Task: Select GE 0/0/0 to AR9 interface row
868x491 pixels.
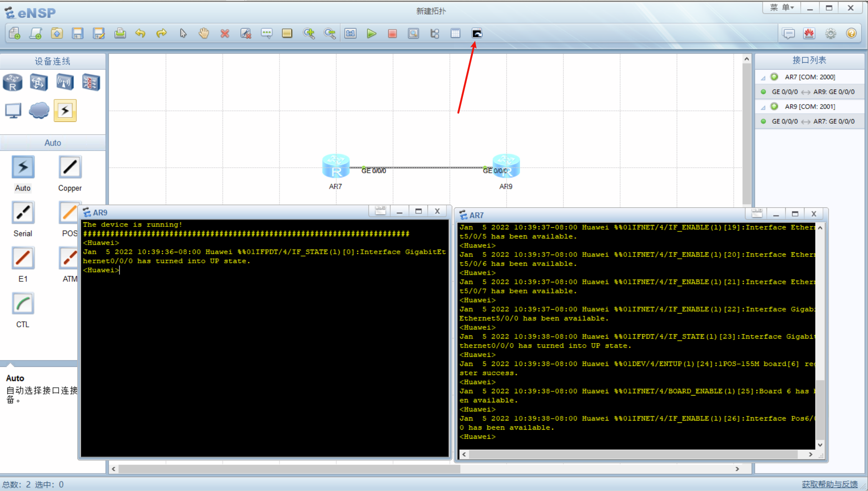Action: pyautogui.click(x=810, y=92)
